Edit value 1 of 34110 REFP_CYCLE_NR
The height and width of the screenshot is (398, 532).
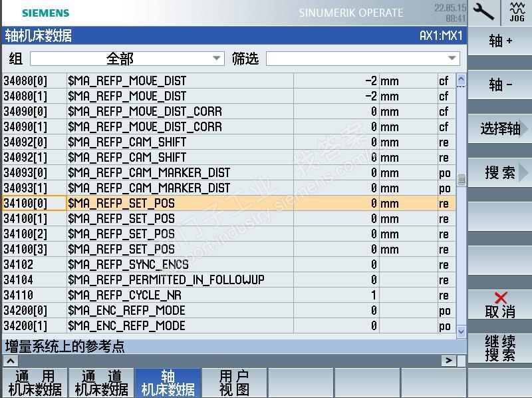tap(336, 295)
